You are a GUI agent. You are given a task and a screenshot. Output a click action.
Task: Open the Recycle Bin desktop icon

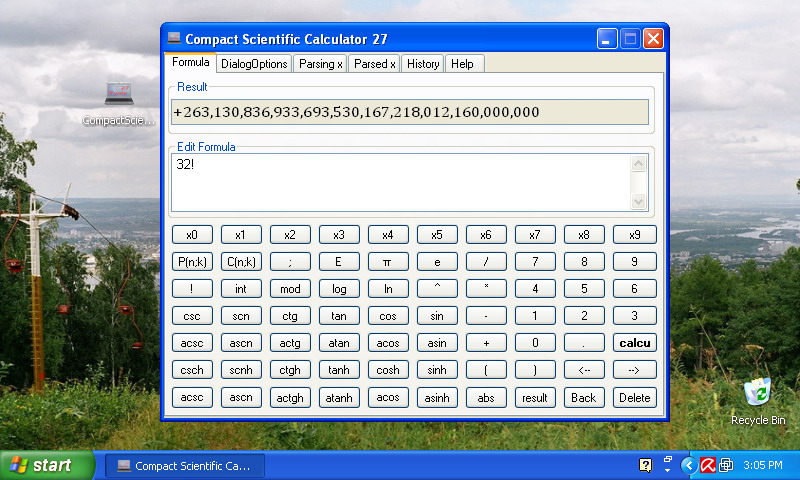coord(757,391)
